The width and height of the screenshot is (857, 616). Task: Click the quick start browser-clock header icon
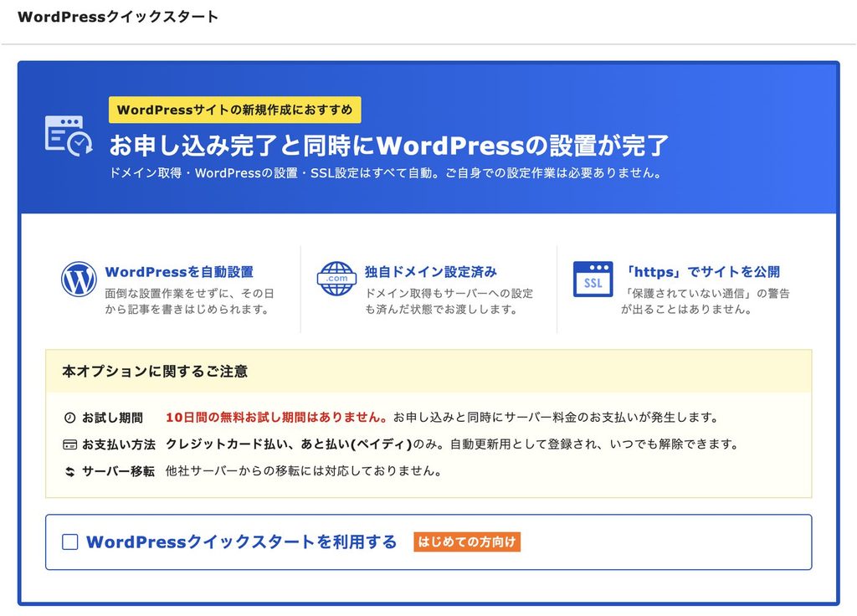(x=69, y=136)
